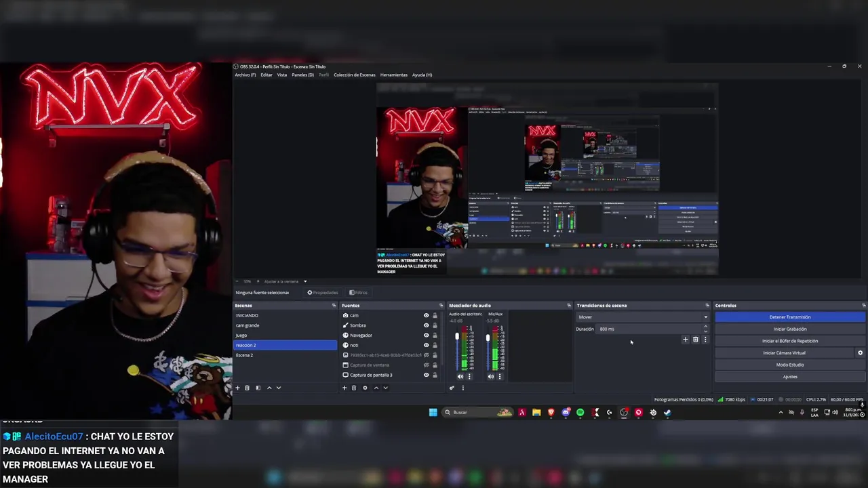The height and width of the screenshot is (488, 868).
Task: Open transition properties three dots
Action: 705,340
